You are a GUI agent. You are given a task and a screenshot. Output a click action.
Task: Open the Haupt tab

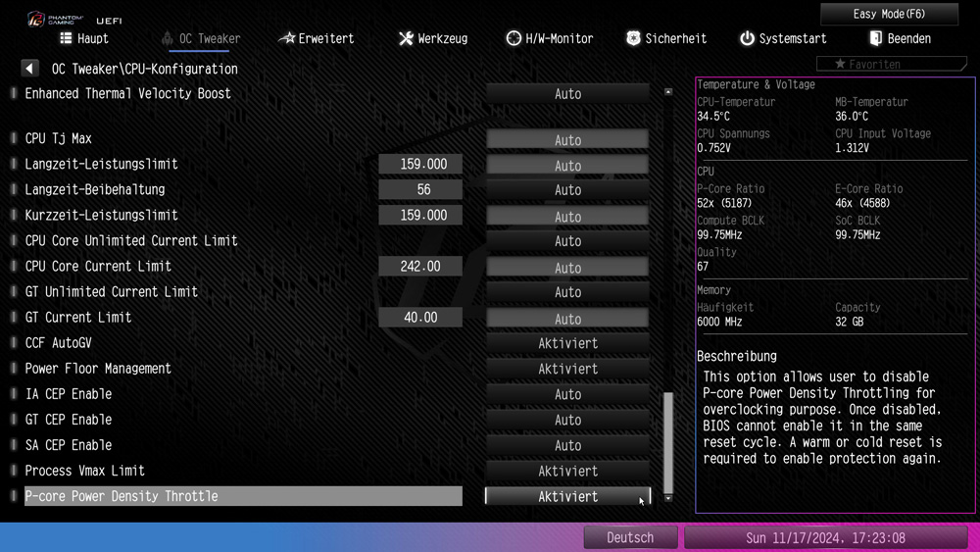click(x=84, y=38)
